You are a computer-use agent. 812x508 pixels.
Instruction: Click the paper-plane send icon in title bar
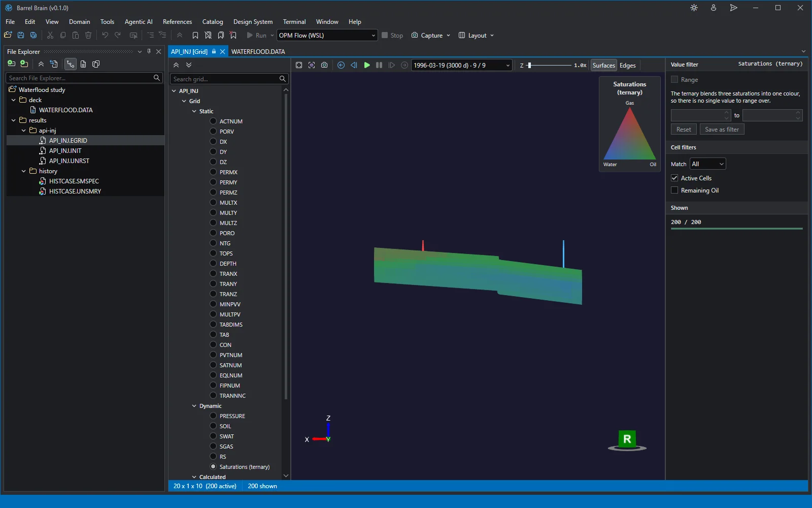point(733,8)
